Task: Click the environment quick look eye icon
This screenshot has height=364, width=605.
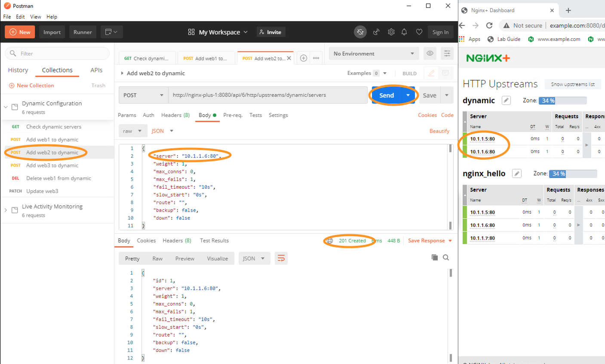Action: pos(430,54)
